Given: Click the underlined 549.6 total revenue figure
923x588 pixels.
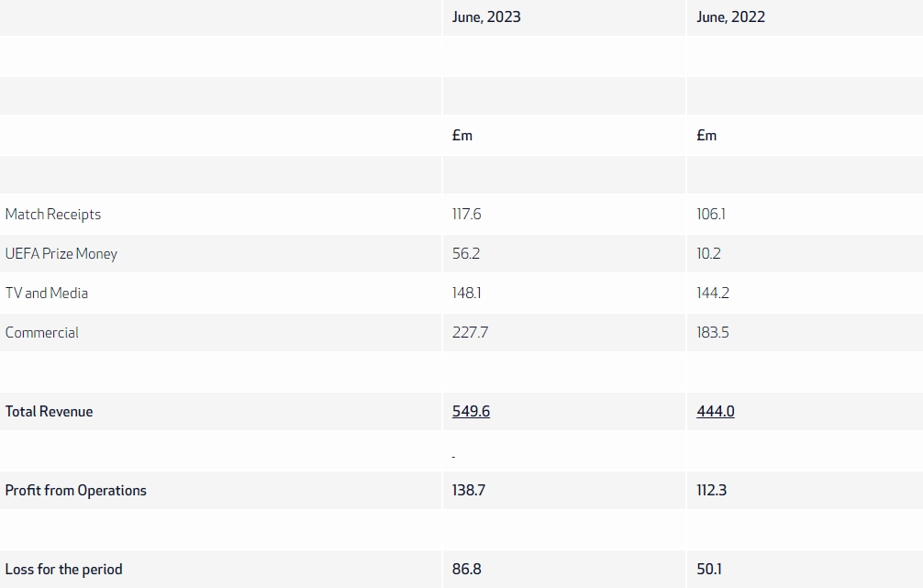Looking at the screenshot, I should [471, 411].
